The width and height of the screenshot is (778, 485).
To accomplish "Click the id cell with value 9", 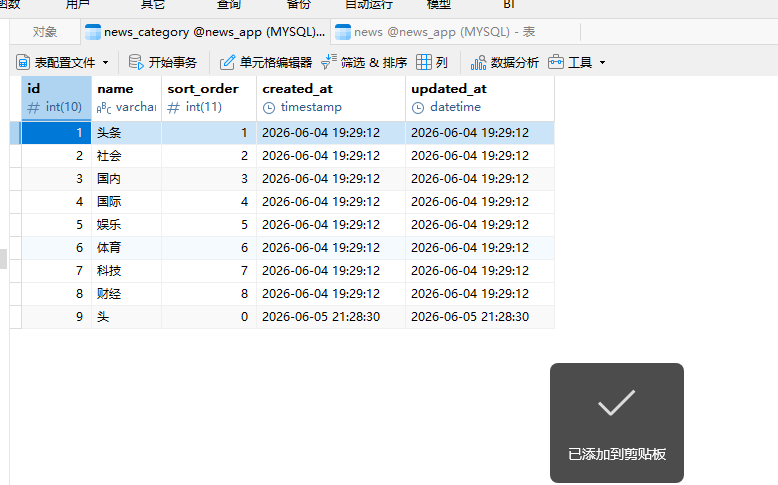I will tap(57, 317).
